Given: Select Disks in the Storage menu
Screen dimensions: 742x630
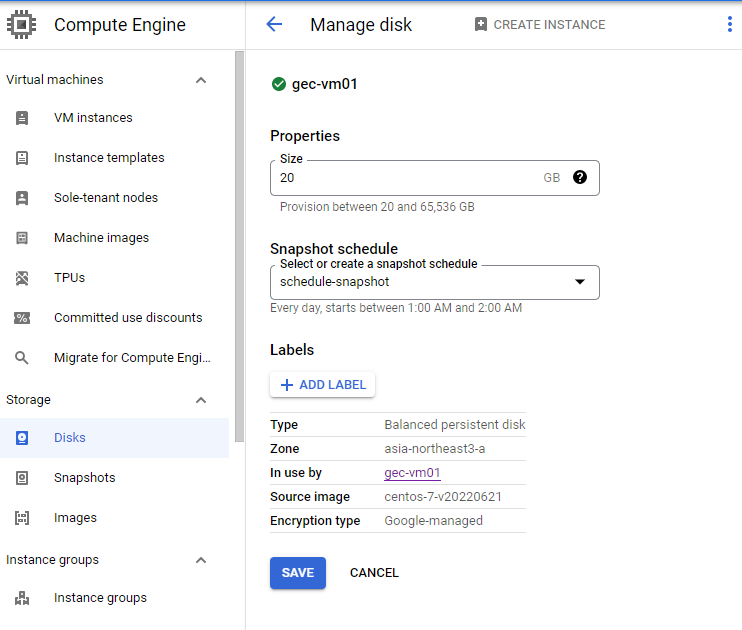Looking at the screenshot, I should coord(115,438).
